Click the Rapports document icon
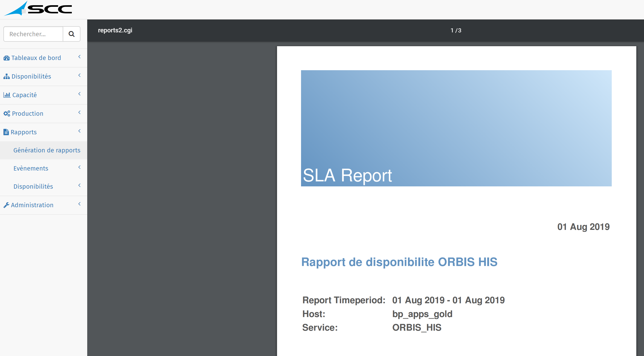644x356 pixels. click(6, 132)
